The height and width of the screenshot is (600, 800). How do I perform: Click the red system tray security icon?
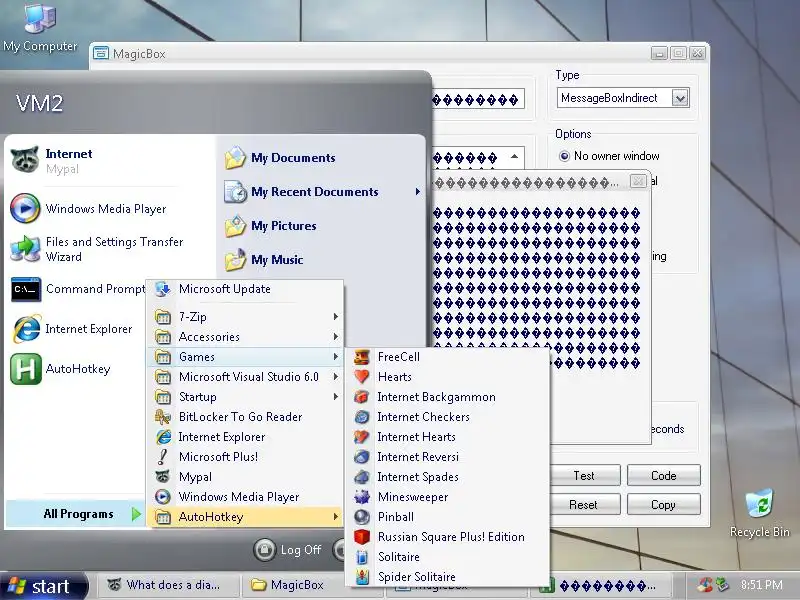705,585
